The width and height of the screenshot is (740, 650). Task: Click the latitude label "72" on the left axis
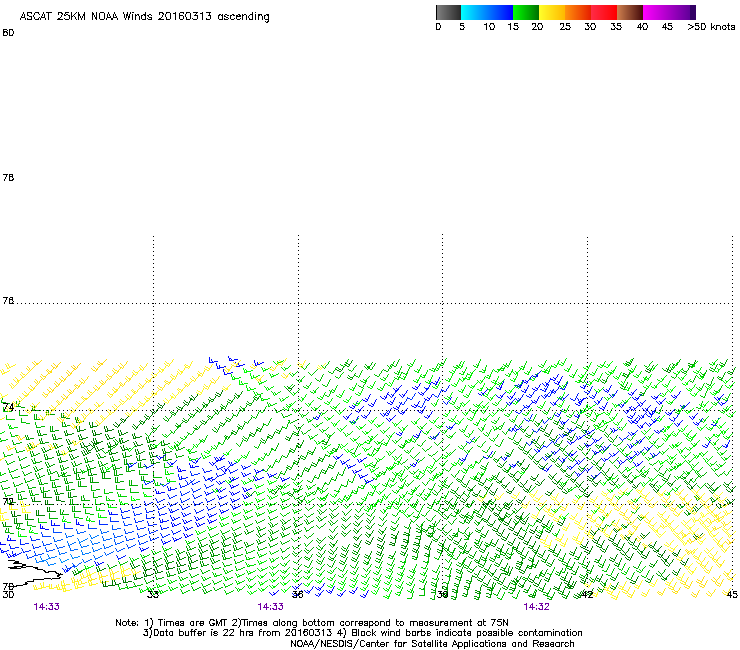8,501
